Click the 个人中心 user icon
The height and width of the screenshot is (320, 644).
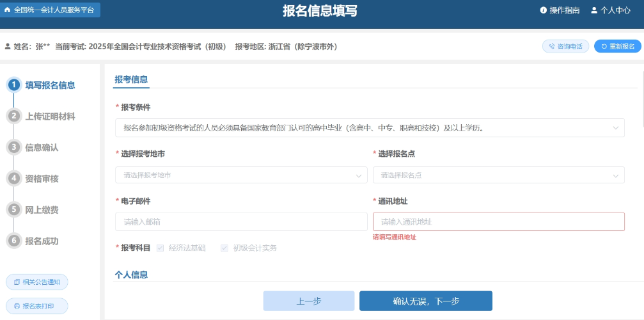pos(594,10)
